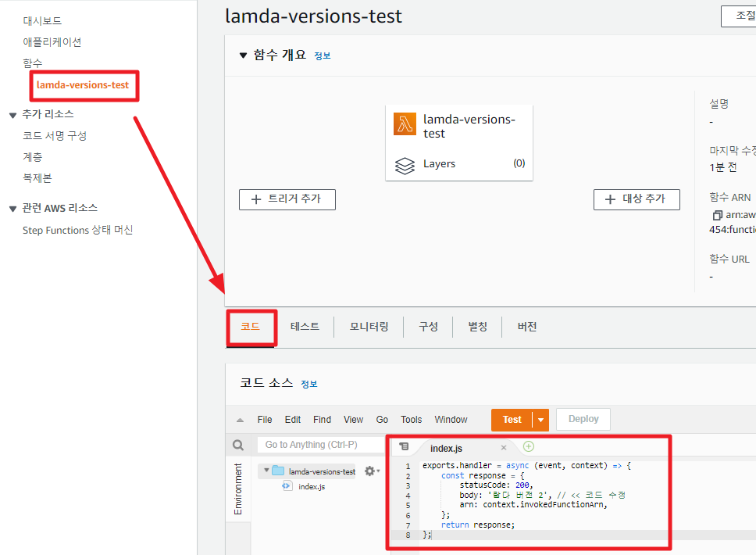The width and height of the screenshot is (756, 555).
Task: Collapse the 관련 AWS 리소스 sidebar group
Action: click(13, 209)
